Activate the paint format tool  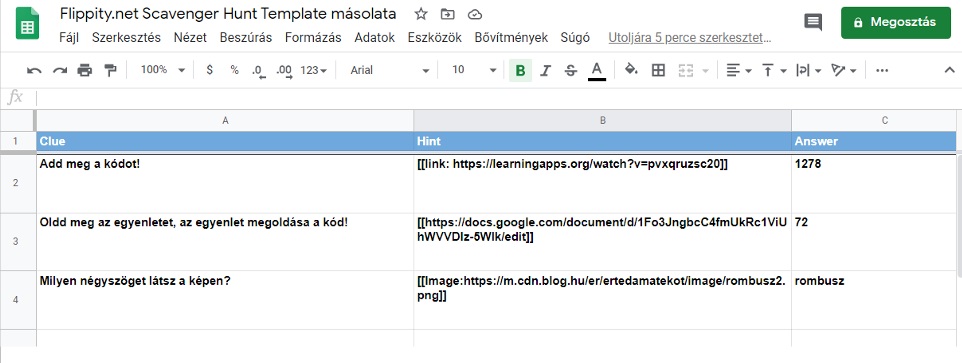110,71
